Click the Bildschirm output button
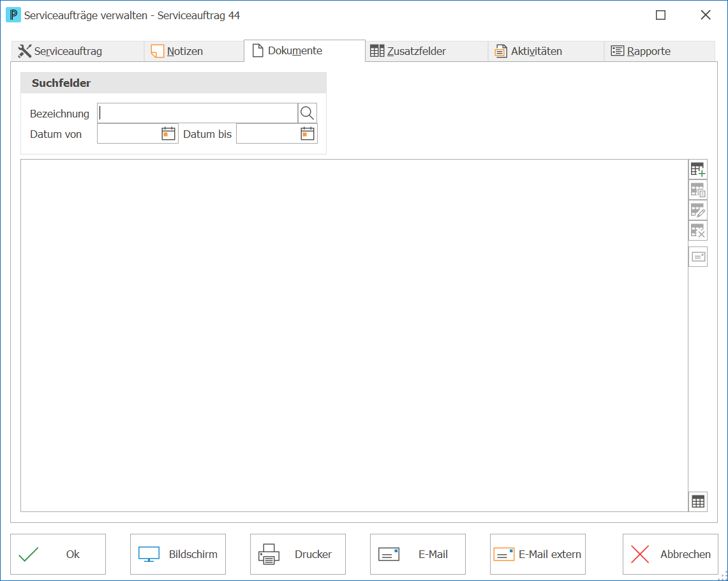Image resolution: width=728 pixels, height=581 pixels. 178,554
